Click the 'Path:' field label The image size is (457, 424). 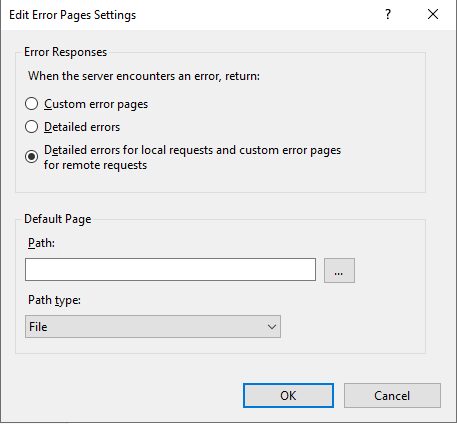coord(41,243)
